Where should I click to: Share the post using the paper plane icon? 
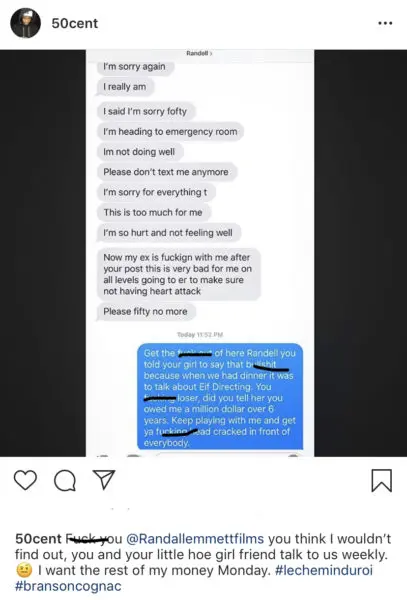tap(104, 479)
